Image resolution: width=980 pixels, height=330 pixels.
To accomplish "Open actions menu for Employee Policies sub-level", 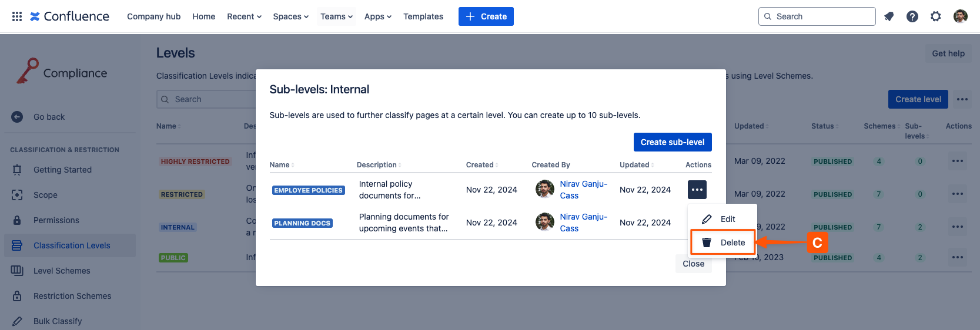I will (x=697, y=190).
